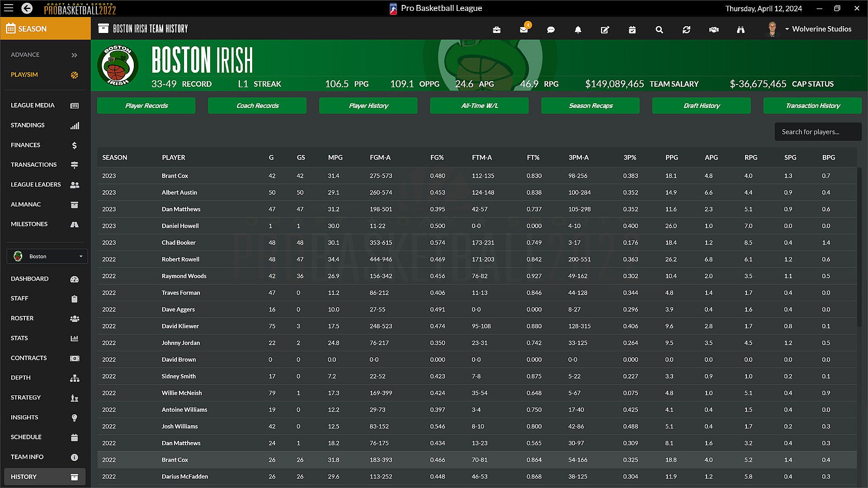
Task: Click the notifications bell icon
Action: point(578,30)
